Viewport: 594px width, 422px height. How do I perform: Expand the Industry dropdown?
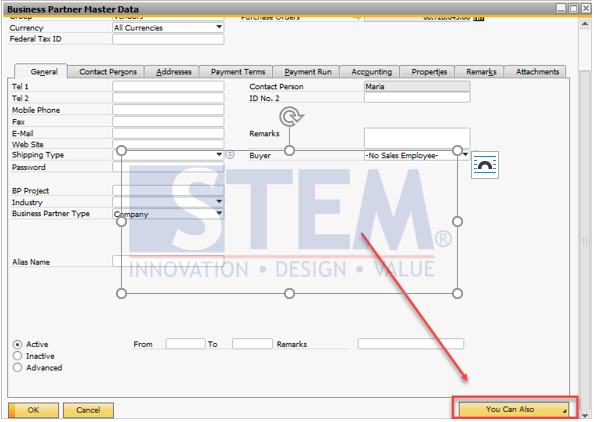[x=219, y=202]
